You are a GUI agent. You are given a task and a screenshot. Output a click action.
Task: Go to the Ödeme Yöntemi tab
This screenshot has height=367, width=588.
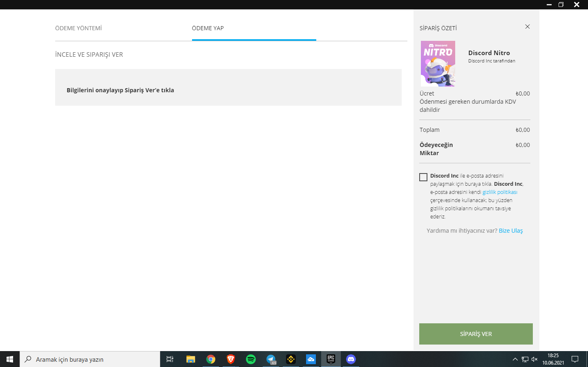coord(78,28)
